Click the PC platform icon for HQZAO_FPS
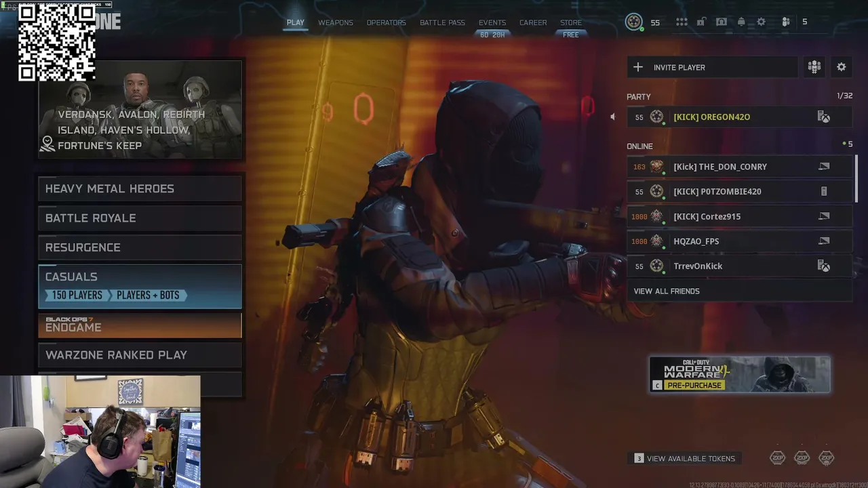The height and width of the screenshot is (488, 868). click(x=824, y=241)
